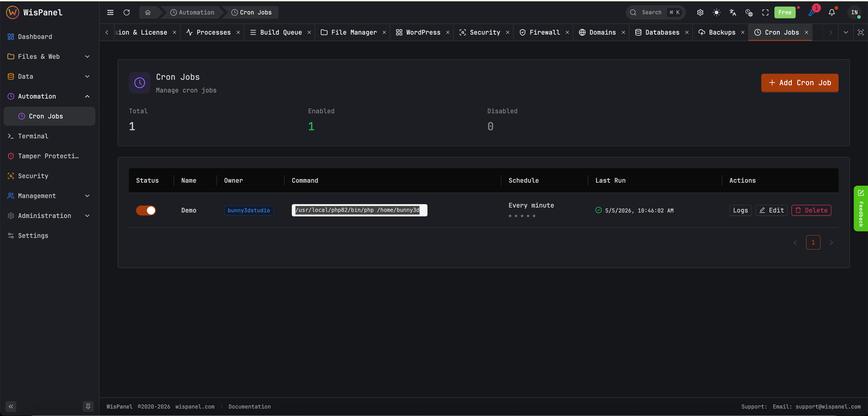Expand the Data sidebar group
Viewport: 868px width, 416px height.
pyautogui.click(x=49, y=76)
